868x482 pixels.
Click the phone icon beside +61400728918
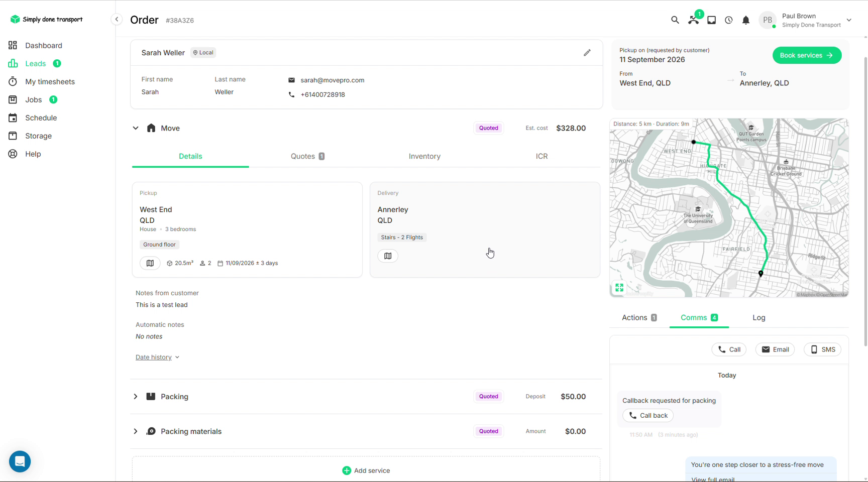(291, 95)
